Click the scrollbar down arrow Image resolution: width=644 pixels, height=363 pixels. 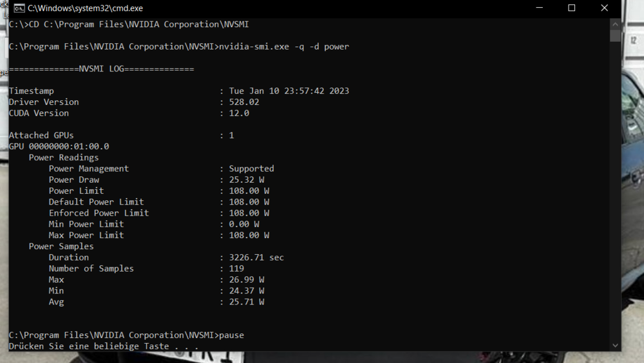pyautogui.click(x=616, y=346)
